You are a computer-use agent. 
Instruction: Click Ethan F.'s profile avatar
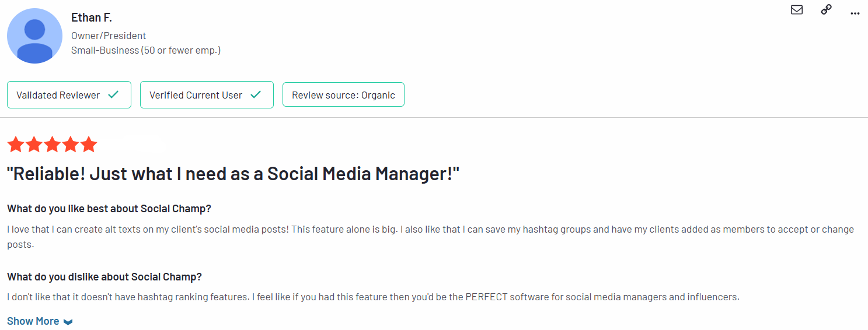tap(34, 36)
